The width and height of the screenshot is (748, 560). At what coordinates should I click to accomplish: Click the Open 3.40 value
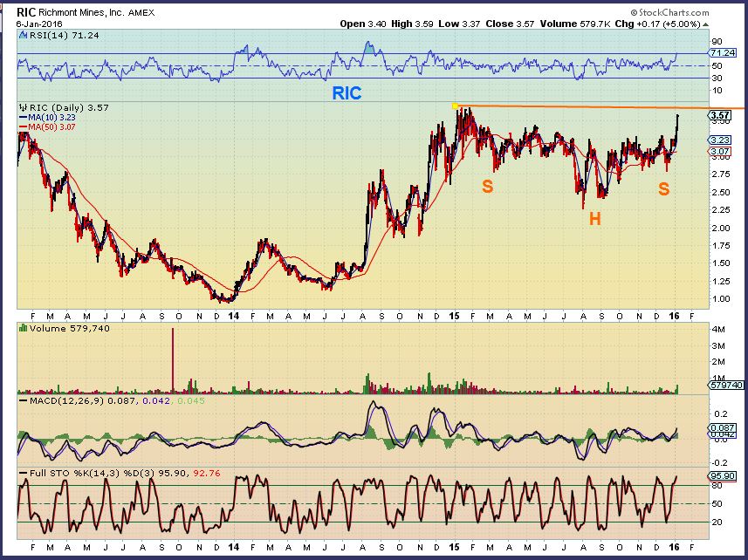363,24
